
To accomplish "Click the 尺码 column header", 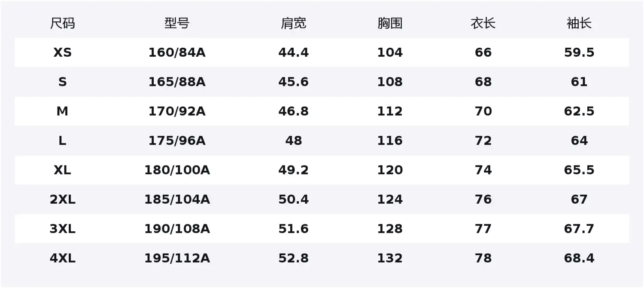I will (x=62, y=23).
